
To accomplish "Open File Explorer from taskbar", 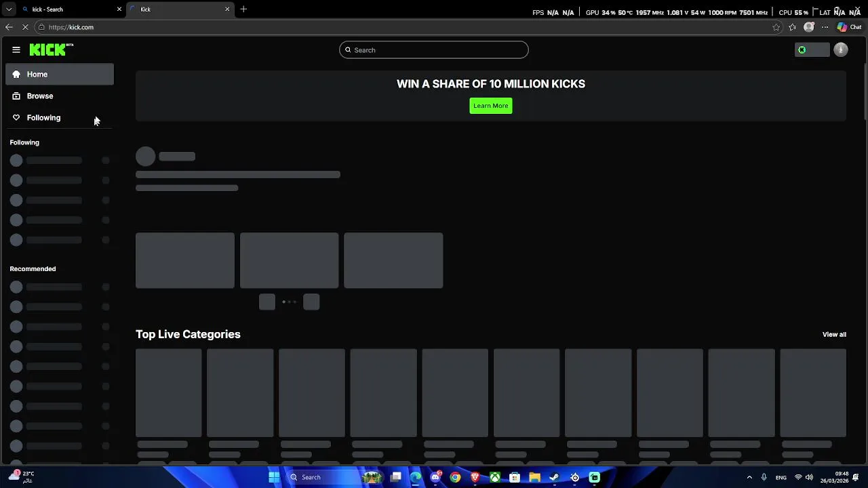I will click(x=534, y=477).
